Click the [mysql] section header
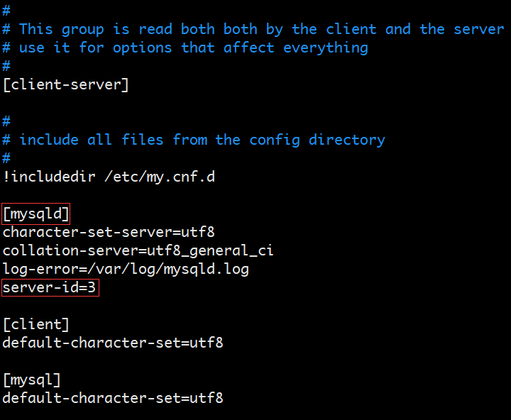Viewport: 511px width, 420px height. [x=32, y=380]
